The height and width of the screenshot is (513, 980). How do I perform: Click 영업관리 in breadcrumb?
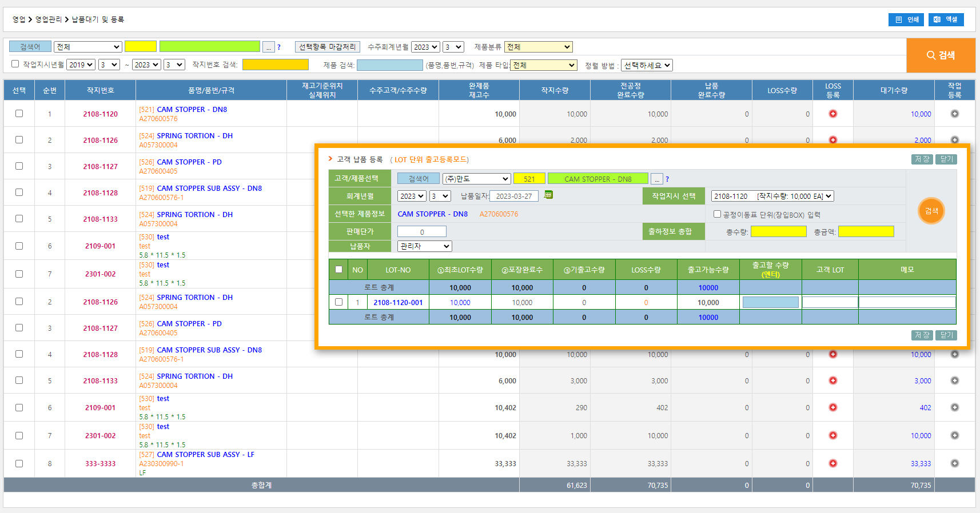point(49,19)
